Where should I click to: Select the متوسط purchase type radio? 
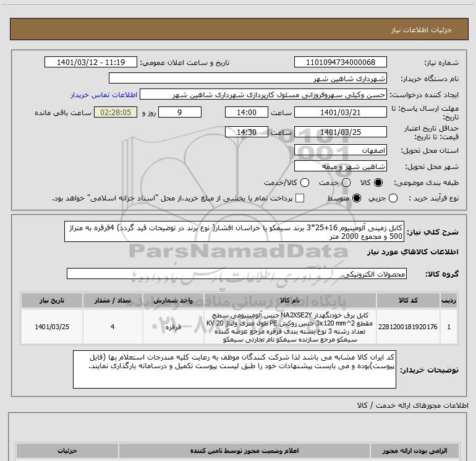pyautogui.click(x=357, y=198)
